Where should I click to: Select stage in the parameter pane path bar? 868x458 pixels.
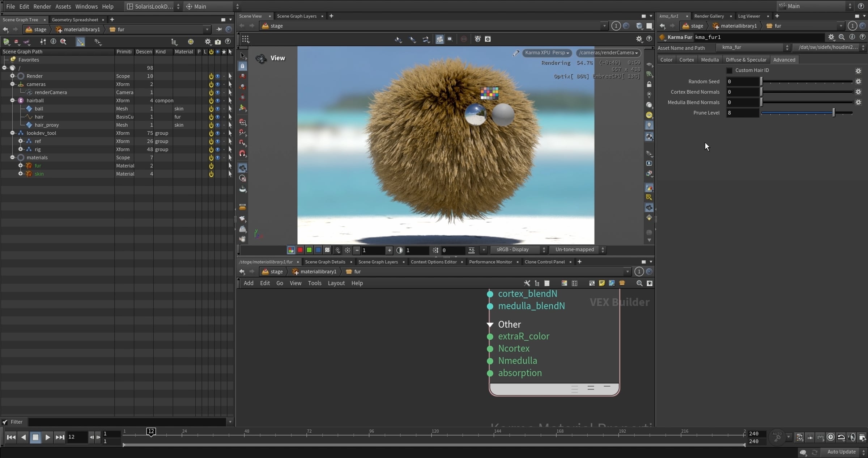tap(693, 26)
